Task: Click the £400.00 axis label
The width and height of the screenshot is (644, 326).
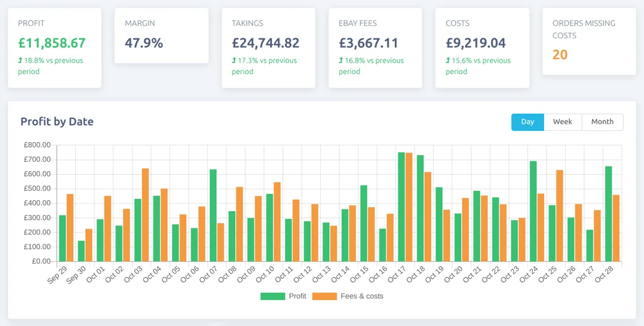Action: pyautogui.click(x=38, y=204)
